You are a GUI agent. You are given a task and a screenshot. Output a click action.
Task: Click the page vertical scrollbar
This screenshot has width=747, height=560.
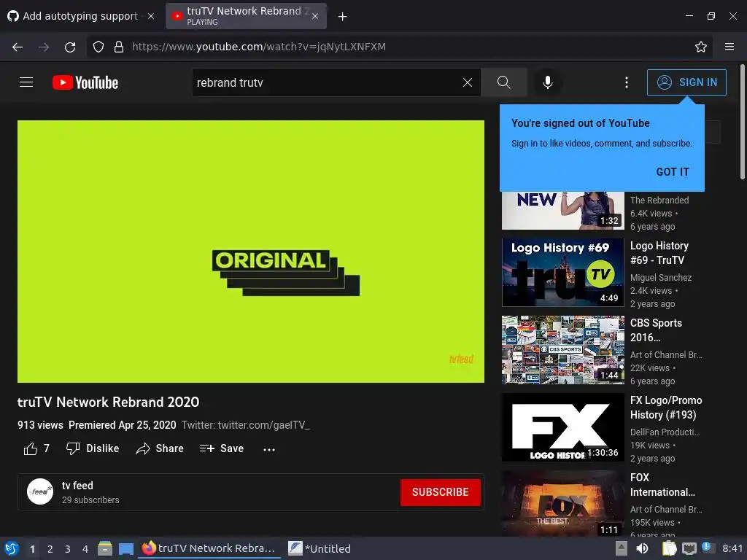742,122
